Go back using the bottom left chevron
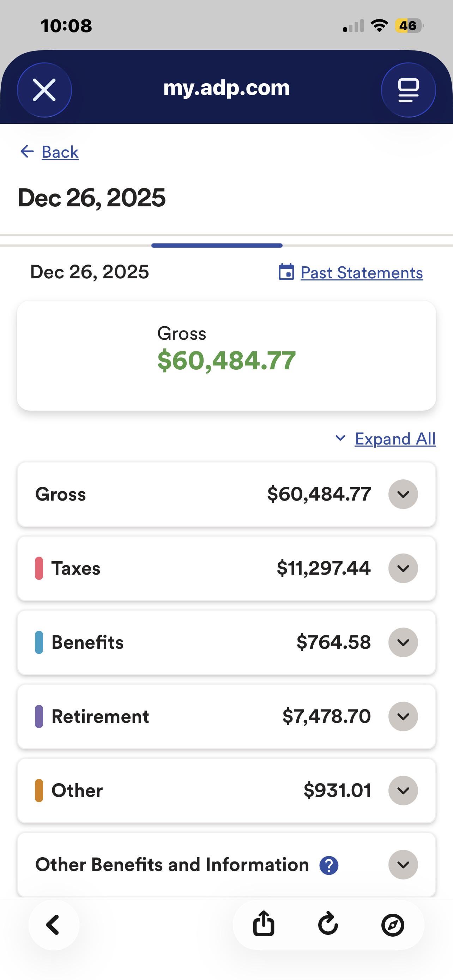The width and height of the screenshot is (453, 980). pos(53,925)
